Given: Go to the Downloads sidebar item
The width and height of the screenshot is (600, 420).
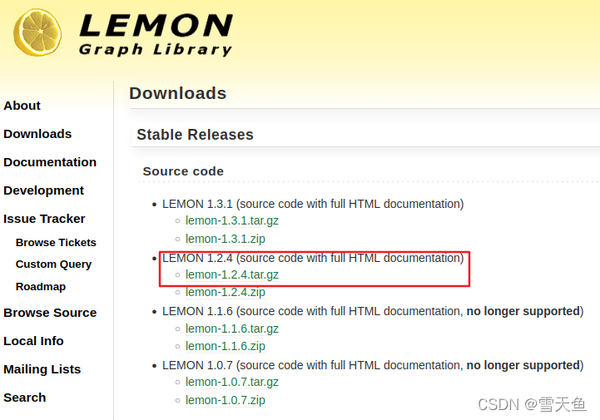Looking at the screenshot, I should [38, 134].
